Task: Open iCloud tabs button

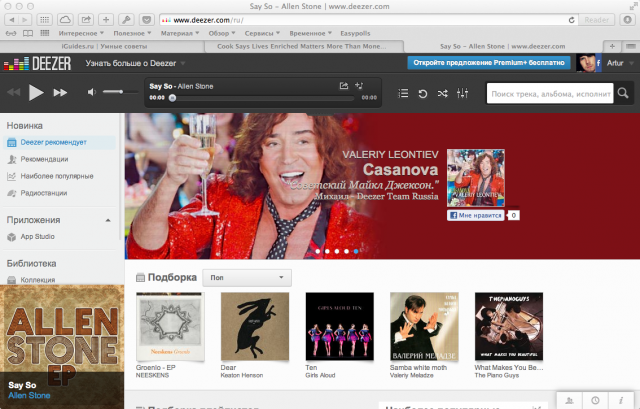Action: 65,20
